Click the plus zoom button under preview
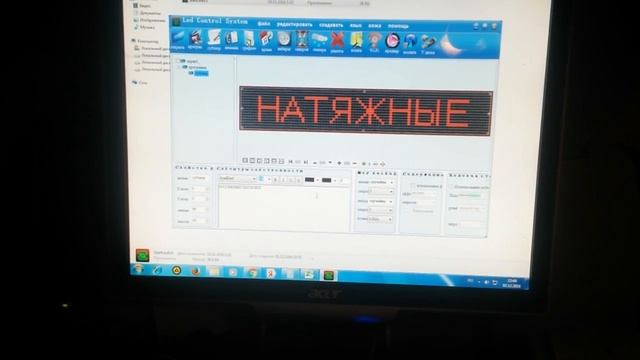Viewport: 640px width, 360px height. (x=339, y=163)
